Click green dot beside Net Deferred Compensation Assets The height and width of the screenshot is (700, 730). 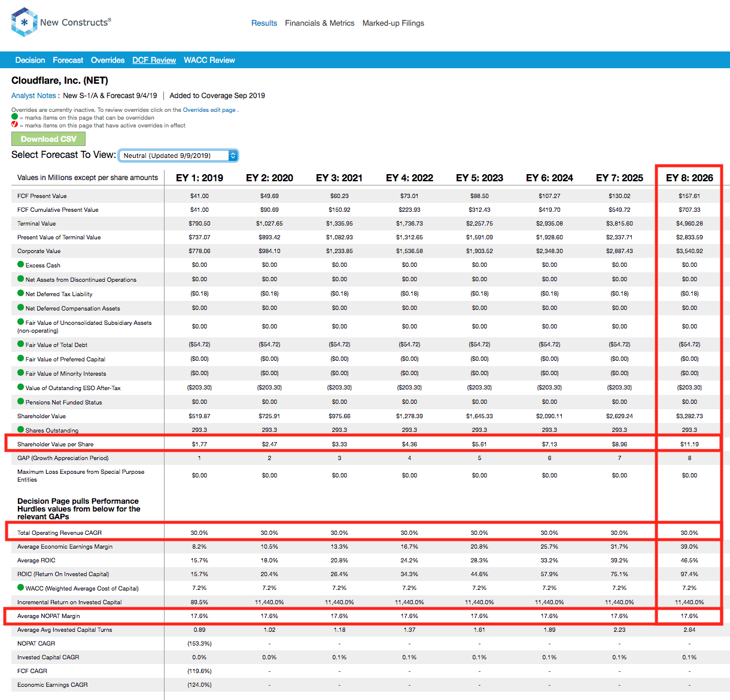21,308
